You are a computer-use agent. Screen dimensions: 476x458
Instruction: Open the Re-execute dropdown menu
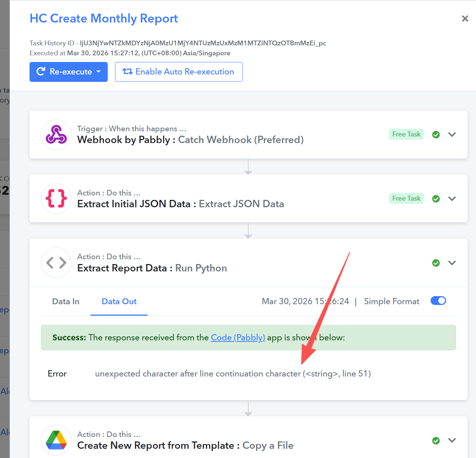[69, 72]
